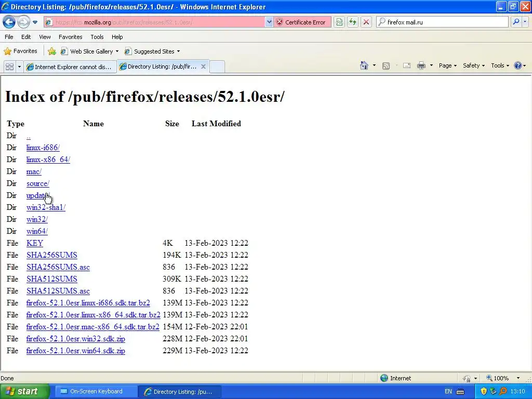532x399 pixels.
Task: Expand the zoom level 100% dropdown
Action: [x=518, y=378]
